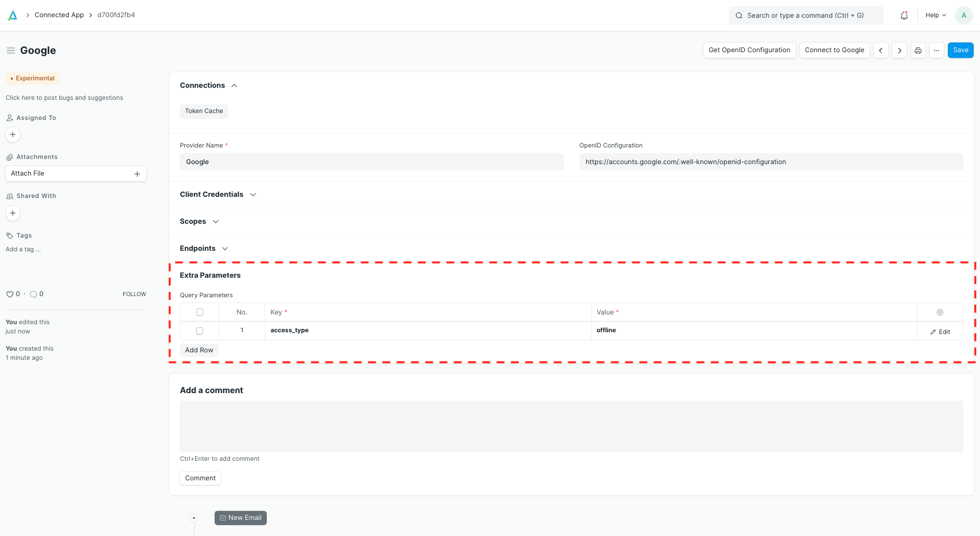Click Attach File in the sidebar
The height and width of the screenshot is (536, 980).
[x=76, y=174]
